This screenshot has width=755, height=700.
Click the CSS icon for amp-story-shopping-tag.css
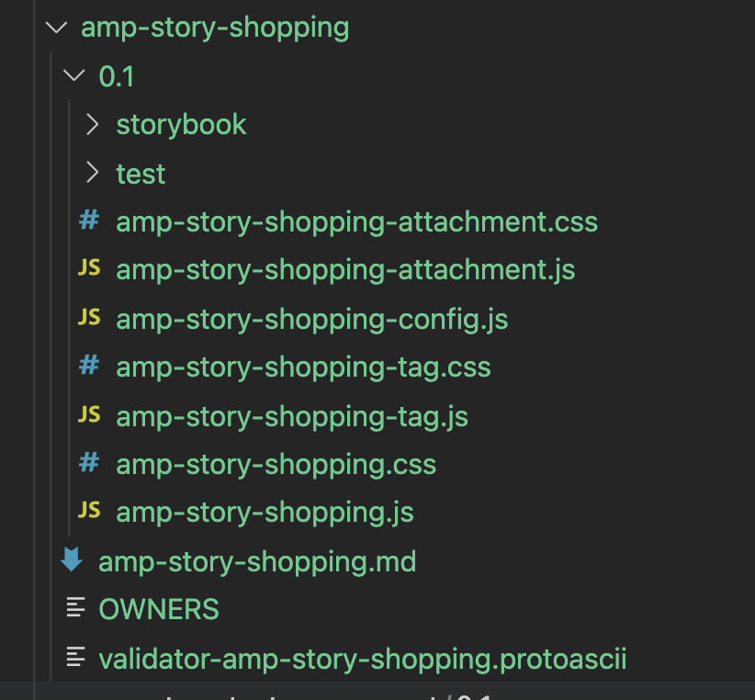[88, 365]
